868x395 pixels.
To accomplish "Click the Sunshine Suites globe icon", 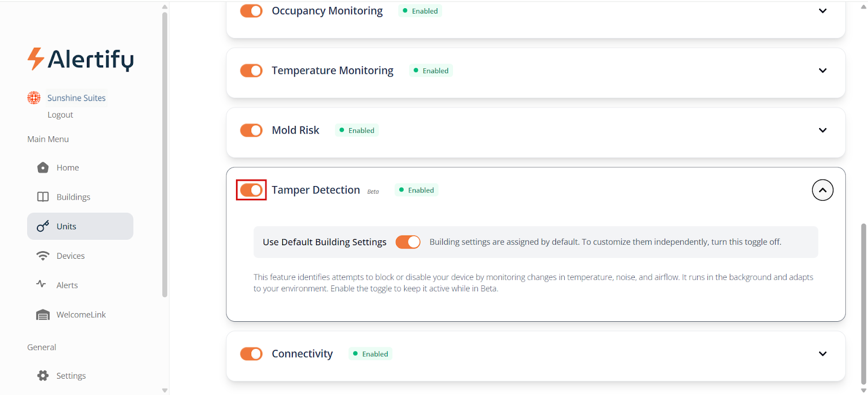I will point(34,98).
